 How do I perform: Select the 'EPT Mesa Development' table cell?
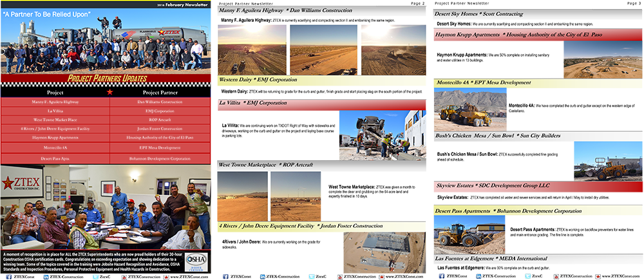click(160, 147)
